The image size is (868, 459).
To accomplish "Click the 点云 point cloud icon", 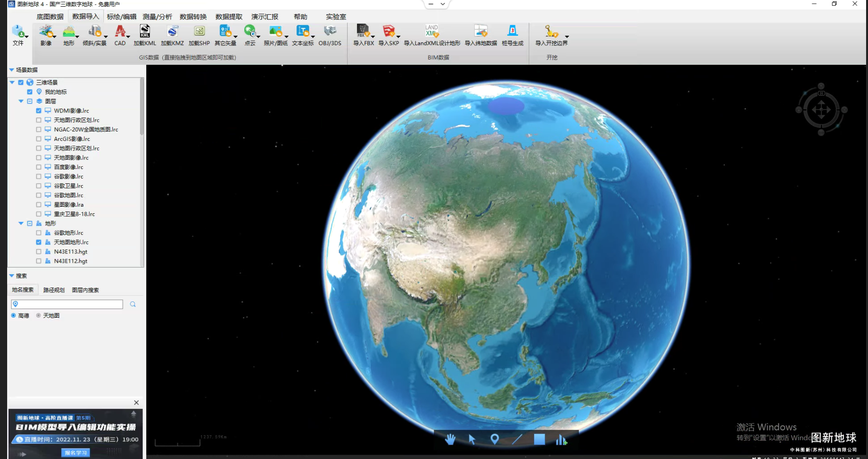I will tap(249, 31).
